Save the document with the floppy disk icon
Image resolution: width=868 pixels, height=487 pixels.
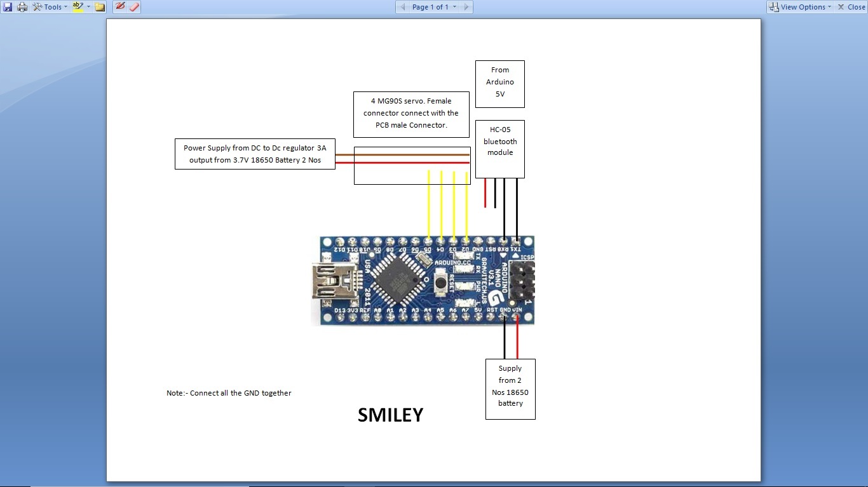click(x=8, y=7)
